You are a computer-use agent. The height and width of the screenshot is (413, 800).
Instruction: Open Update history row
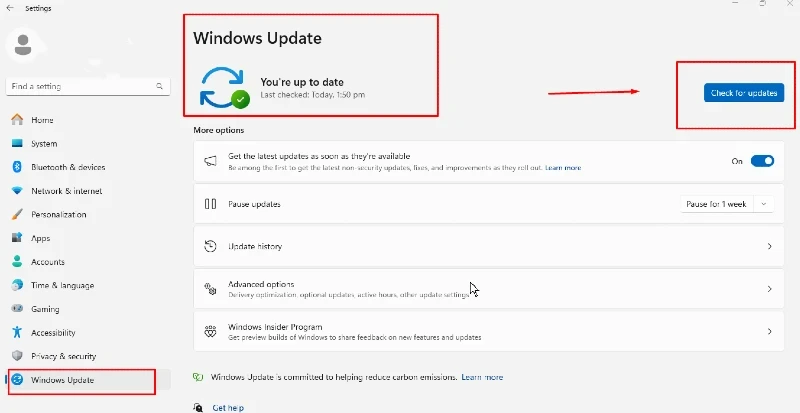pos(488,246)
